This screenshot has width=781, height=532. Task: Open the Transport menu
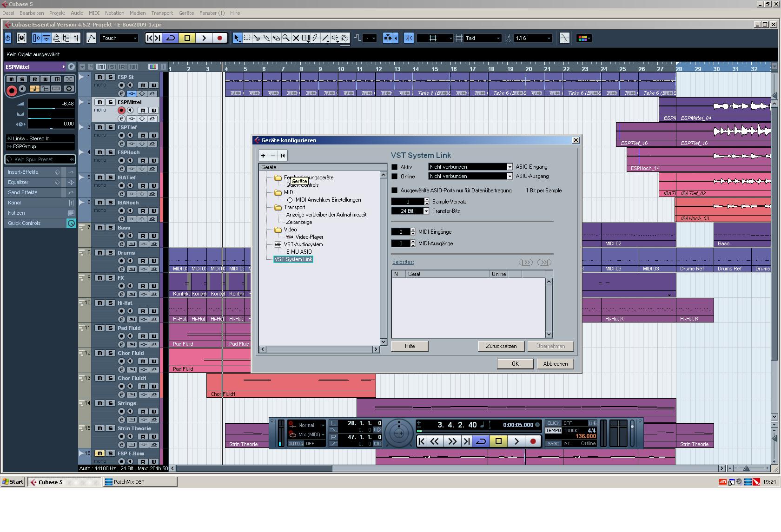point(162,13)
